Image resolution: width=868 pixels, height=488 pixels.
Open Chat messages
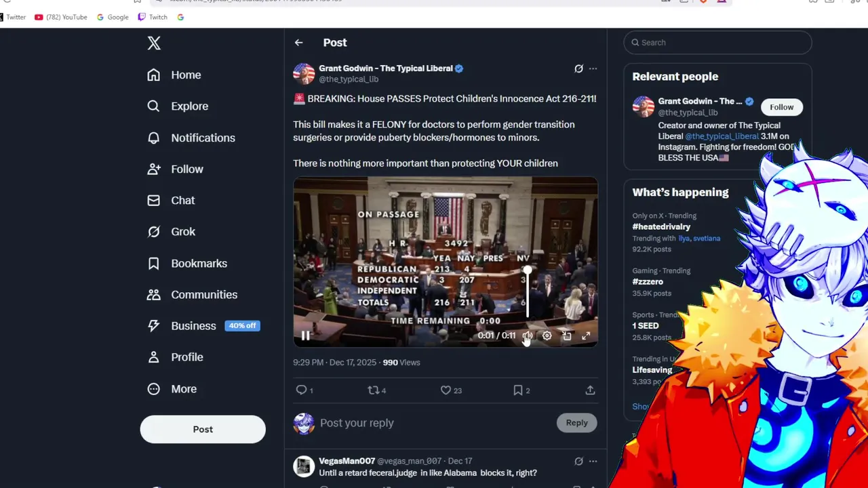pos(170,201)
